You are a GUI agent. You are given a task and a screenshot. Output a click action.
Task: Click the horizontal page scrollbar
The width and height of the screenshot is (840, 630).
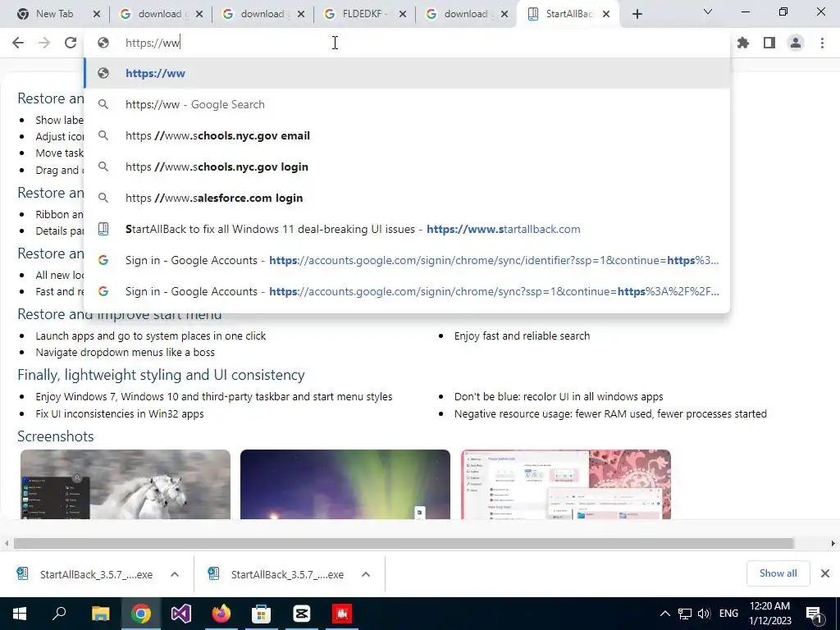(x=404, y=543)
